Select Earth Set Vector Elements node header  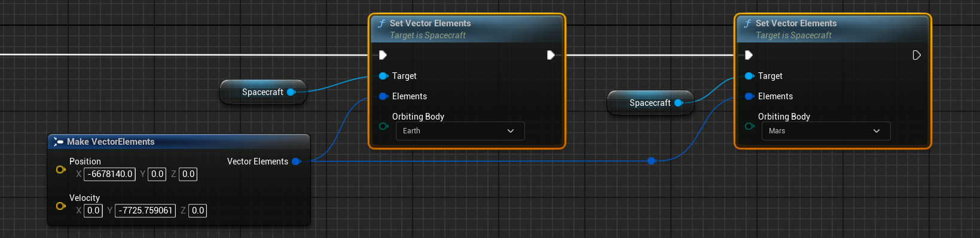point(467,29)
